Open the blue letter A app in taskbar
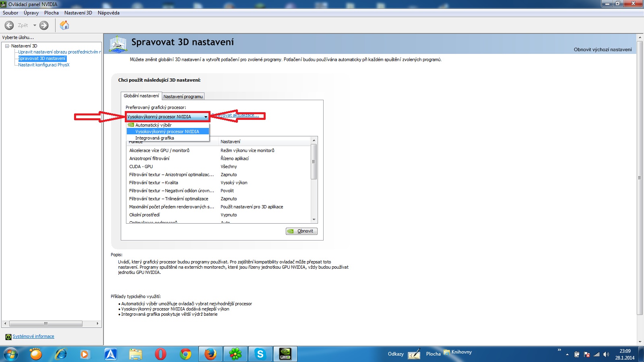This screenshot has height=362, width=644. 110,354
